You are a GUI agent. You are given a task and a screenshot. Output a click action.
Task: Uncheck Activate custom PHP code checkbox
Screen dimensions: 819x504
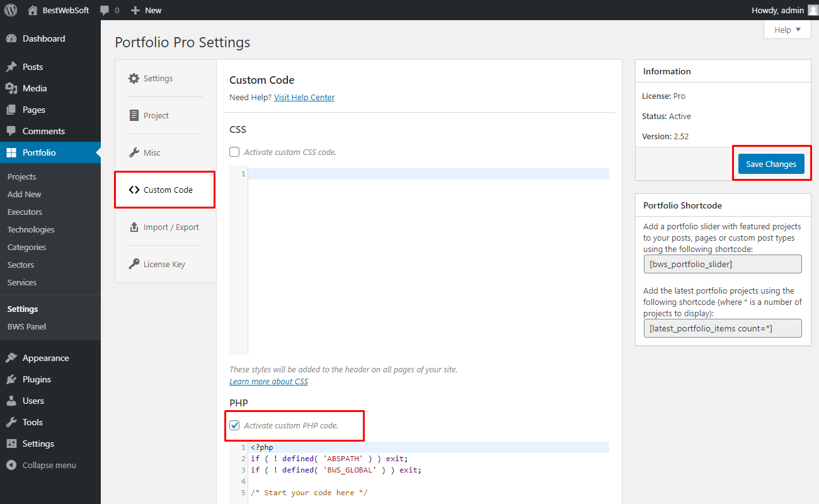tap(234, 425)
